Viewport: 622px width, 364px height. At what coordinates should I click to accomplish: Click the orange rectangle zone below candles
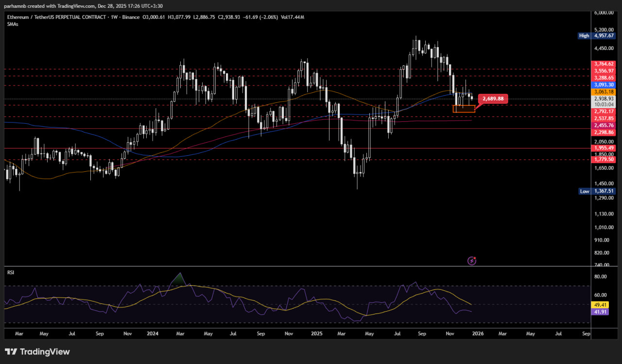(x=464, y=109)
